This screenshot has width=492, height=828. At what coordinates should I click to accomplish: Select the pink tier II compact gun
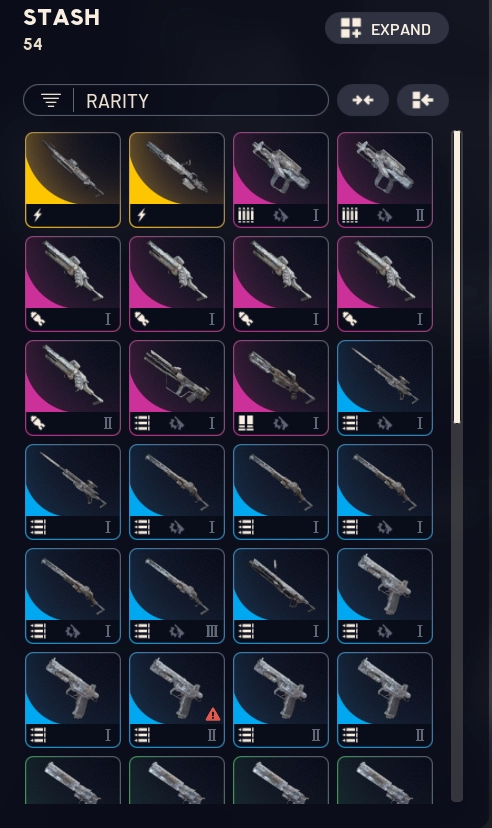tap(385, 180)
